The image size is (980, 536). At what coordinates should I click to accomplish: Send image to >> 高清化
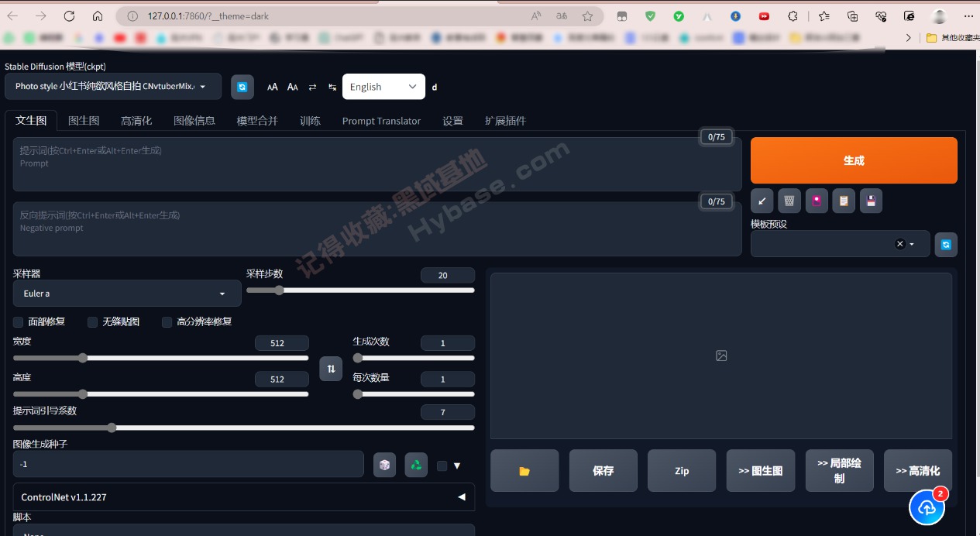918,470
